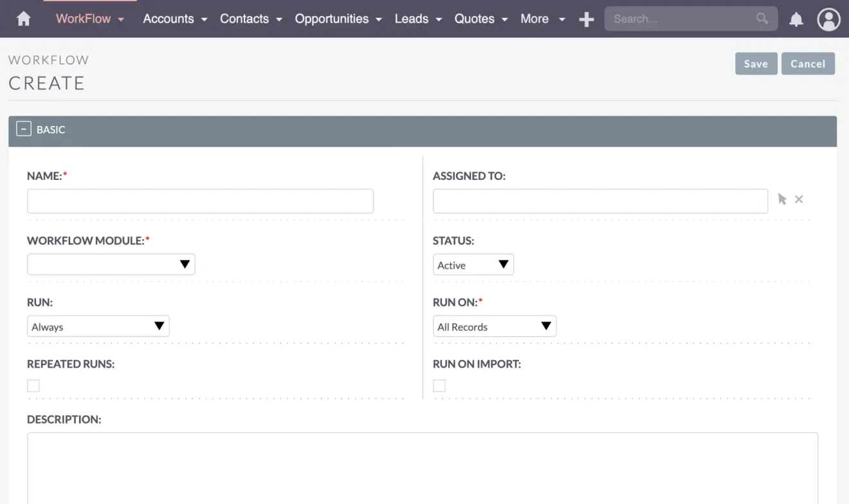Image resolution: width=849 pixels, height=504 pixels.
Task: Open notifications via the bell icon
Action: tap(796, 19)
